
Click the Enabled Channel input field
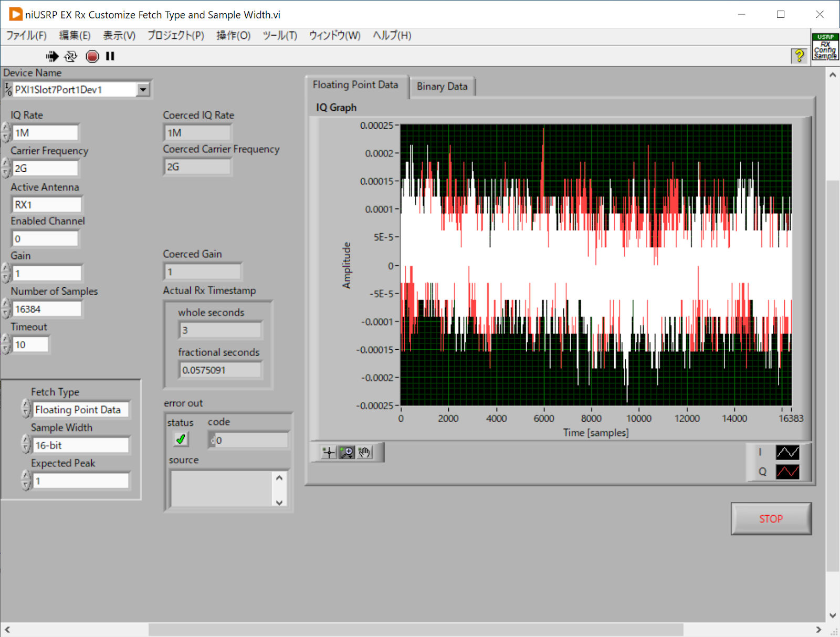click(45, 239)
